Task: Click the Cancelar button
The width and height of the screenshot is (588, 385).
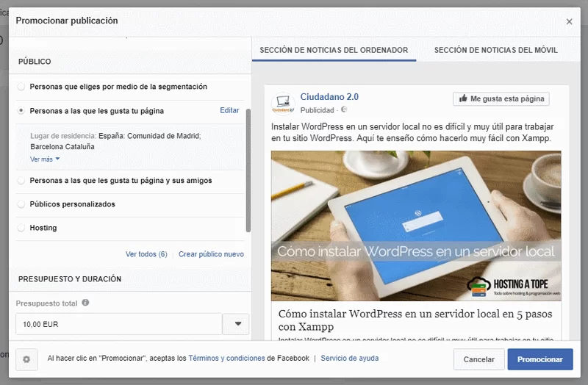Action: pos(479,359)
